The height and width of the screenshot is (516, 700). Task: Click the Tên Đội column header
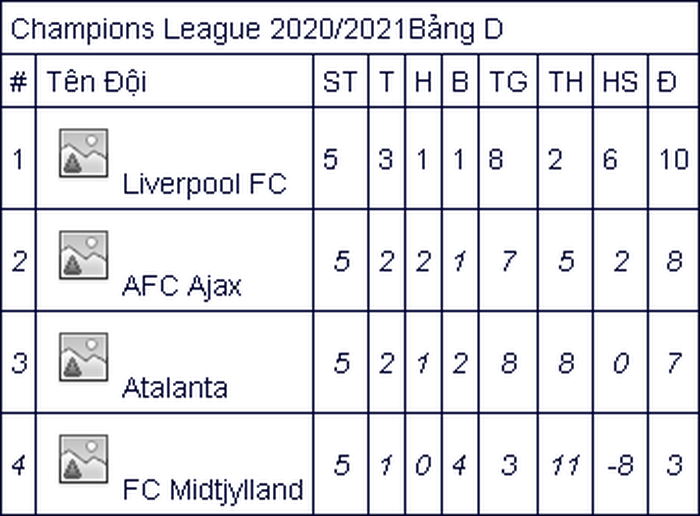[96, 82]
